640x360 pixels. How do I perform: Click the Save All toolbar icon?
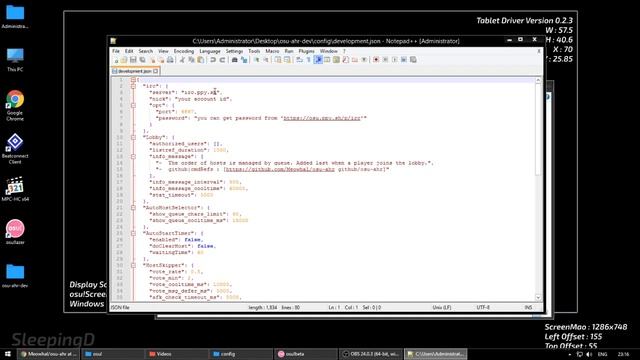143,60
